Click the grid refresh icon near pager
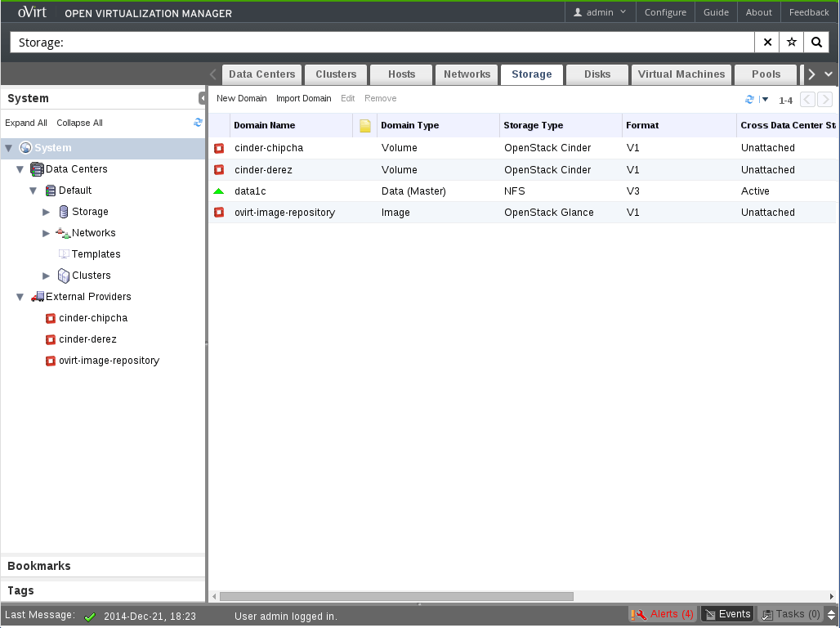The image size is (840, 628). [x=749, y=99]
